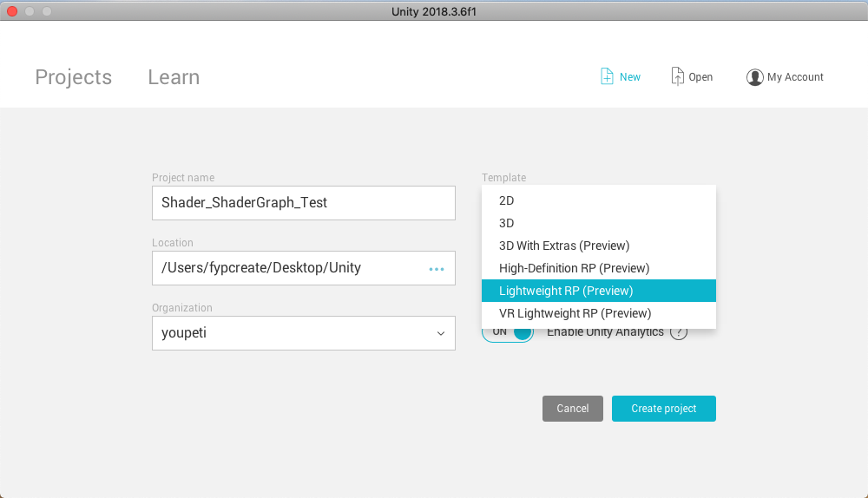Screen dimensions: 868x498
Task: Click the Cancel button
Action: [572, 409]
